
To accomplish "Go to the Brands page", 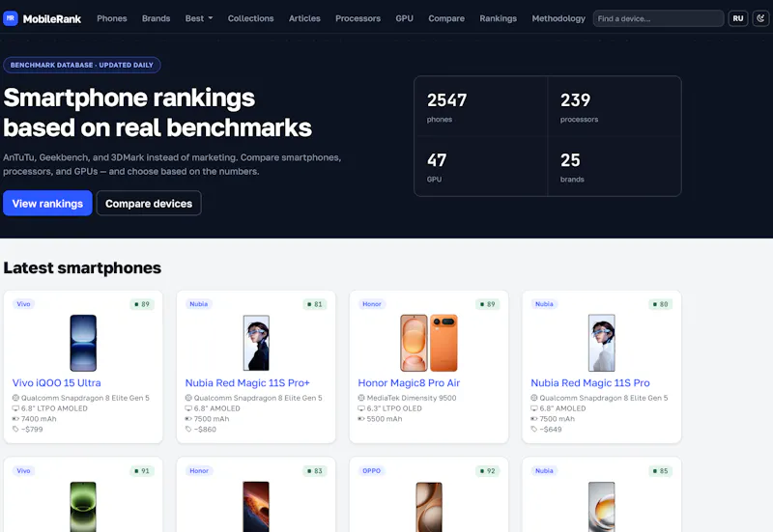I will pos(156,18).
